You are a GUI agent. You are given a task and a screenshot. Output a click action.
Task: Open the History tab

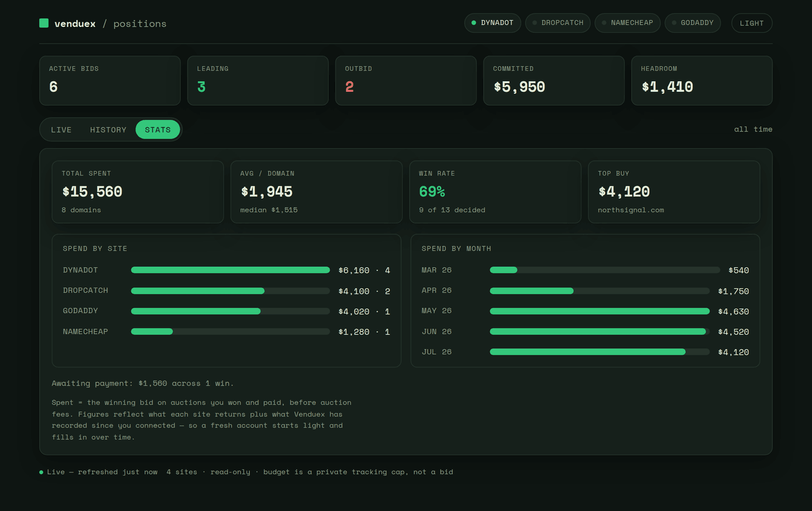click(108, 130)
